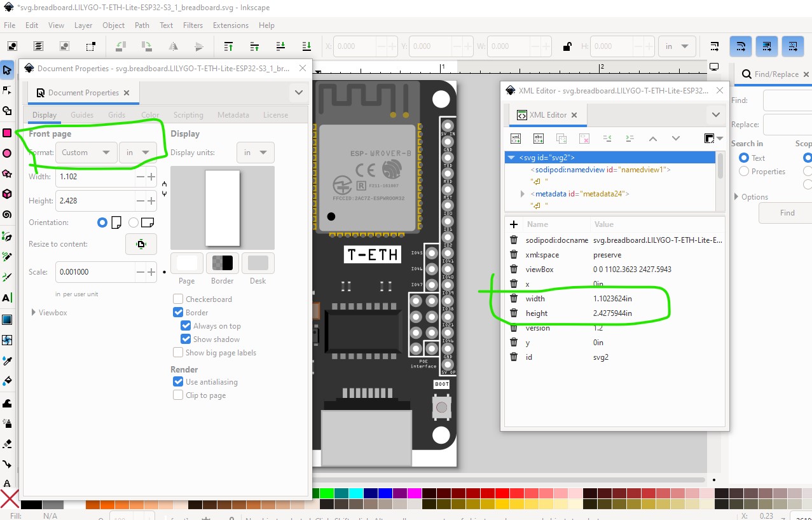Screen dimensions: 812x520
Task: Delete the viewBox attribute via trash icon
Action: point(514,270)
